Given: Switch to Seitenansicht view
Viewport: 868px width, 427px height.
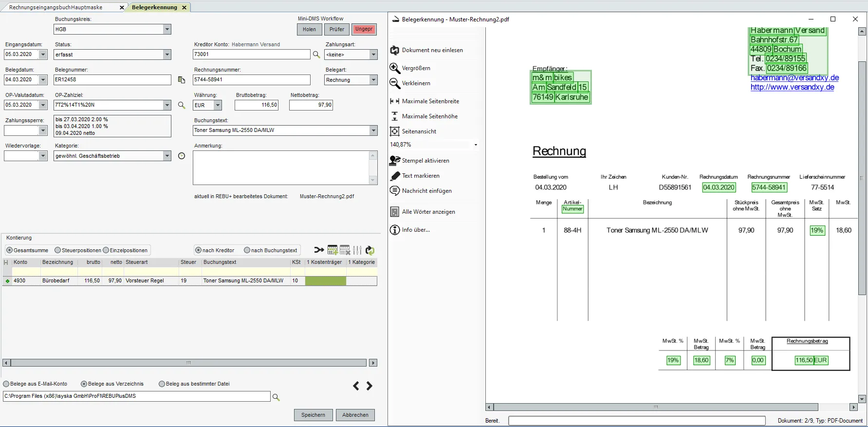Looking at the screenshot, I should click(x=395, y=131).
